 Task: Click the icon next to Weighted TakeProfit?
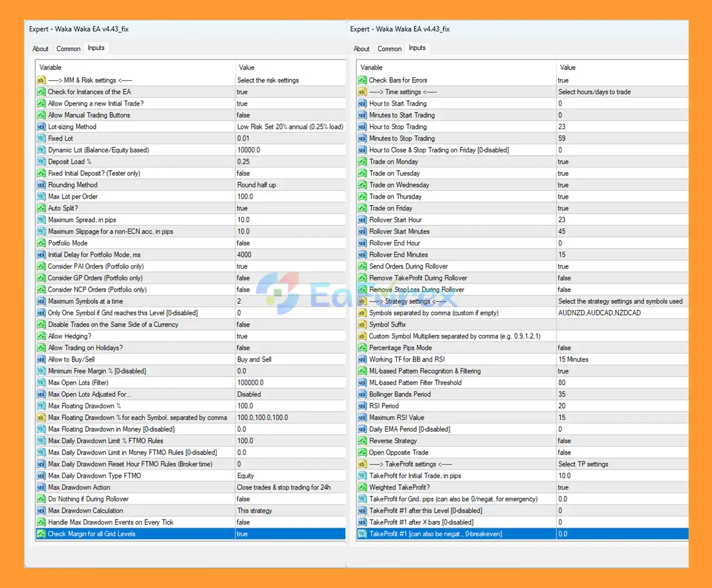click(362, 487)
